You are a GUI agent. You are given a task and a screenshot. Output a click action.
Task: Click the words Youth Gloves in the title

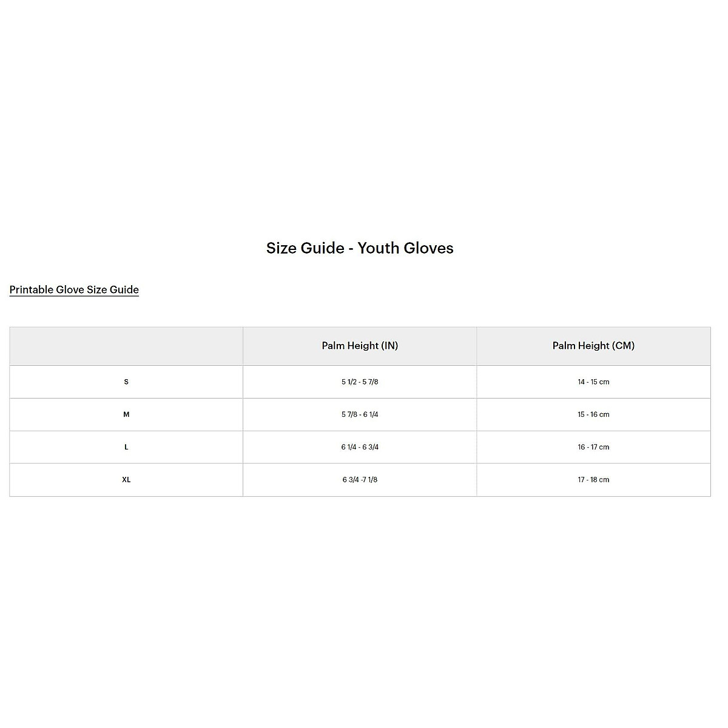(405, 248)
